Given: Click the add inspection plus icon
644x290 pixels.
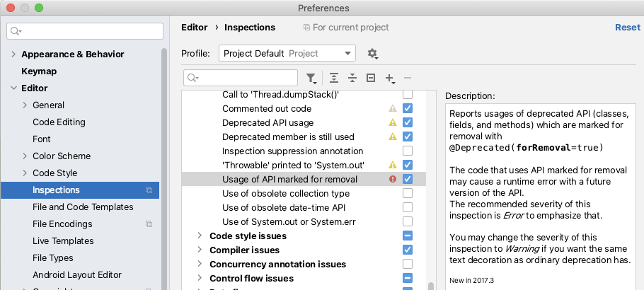Looking at the screenshot, I should coord(389,78).
